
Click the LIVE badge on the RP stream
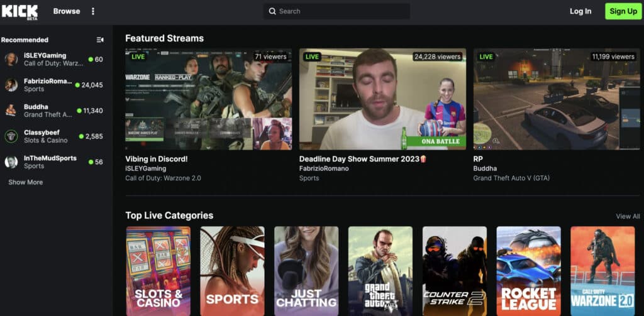tap(486, 57)
